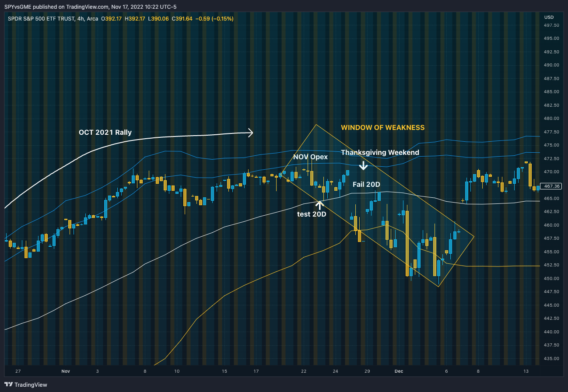Click date 24 on the time axis

[335, 371]
